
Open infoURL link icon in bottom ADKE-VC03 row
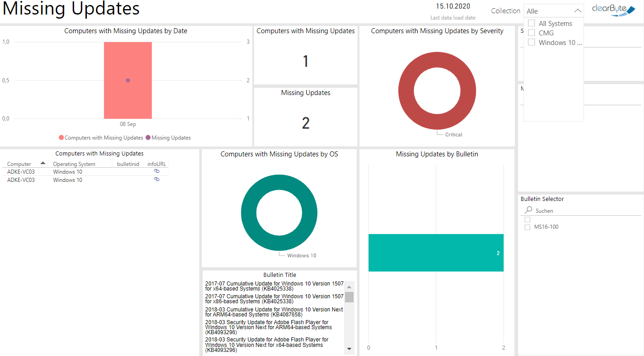157,179
